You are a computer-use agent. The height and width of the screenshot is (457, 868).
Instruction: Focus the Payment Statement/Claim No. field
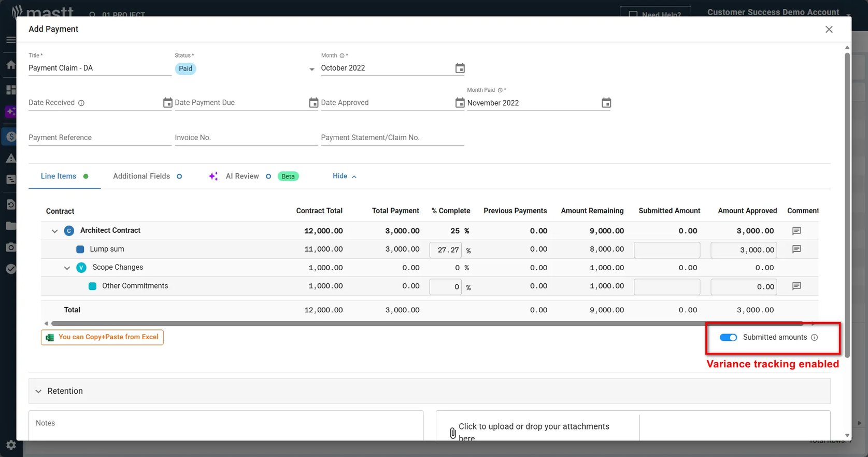pyautogui.click(x=392, y=137)
